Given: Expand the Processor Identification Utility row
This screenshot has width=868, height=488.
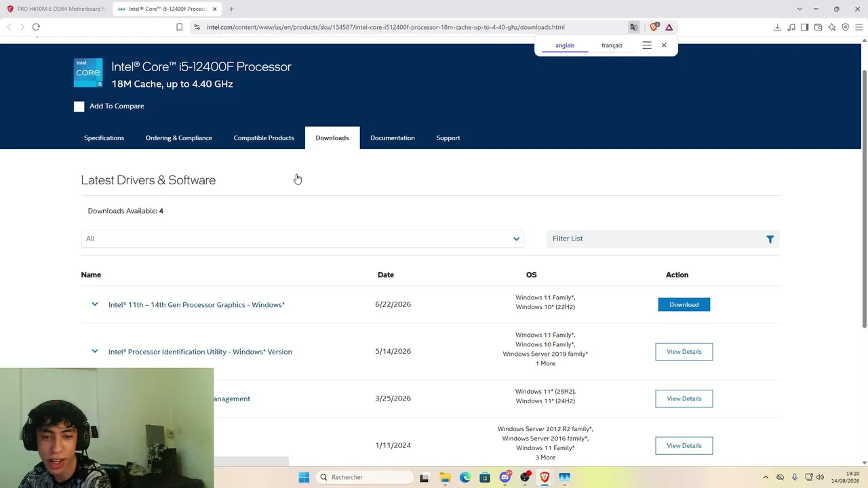Looking at the screenshot, I should click(x=95, y=351).
